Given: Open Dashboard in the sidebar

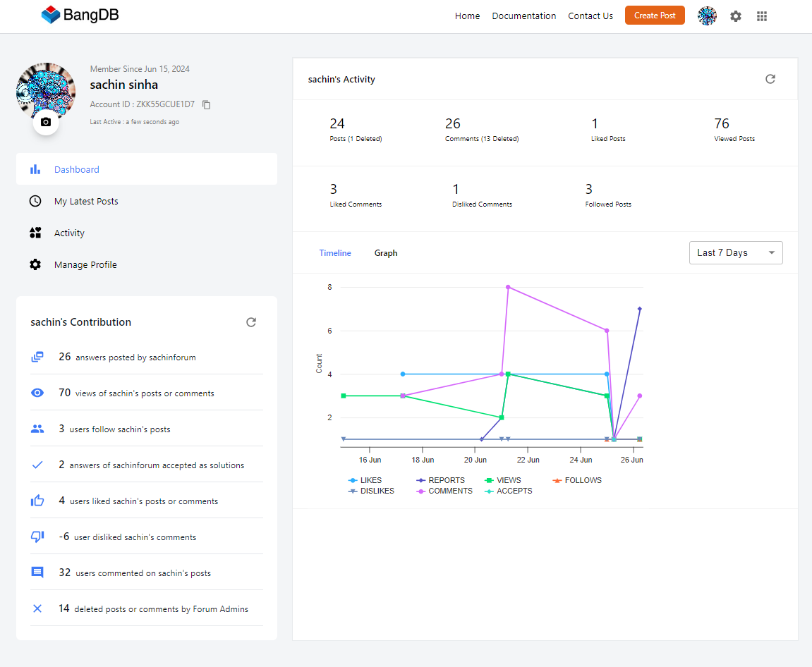Looking at the screenshot, I should click(x=147, y=169).
